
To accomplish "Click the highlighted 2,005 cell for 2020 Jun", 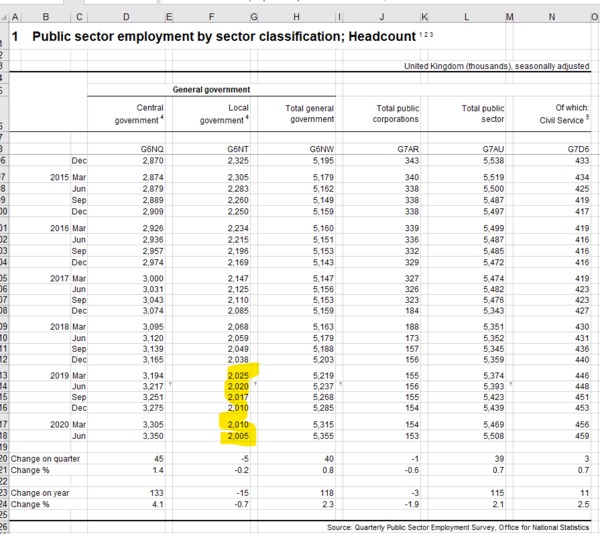I will pyautogui.click(x=236, y=436).
